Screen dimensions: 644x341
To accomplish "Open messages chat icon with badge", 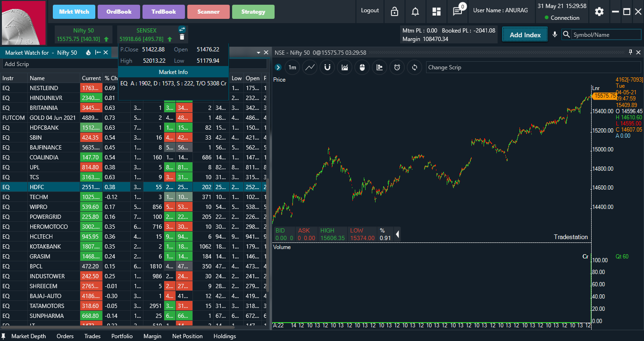I will coord(458,11).
